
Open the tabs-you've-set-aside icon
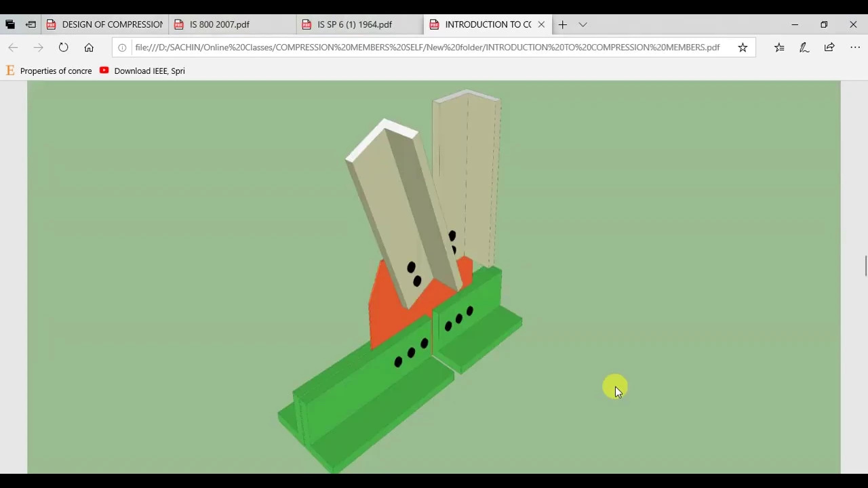(x=10, y=24)
